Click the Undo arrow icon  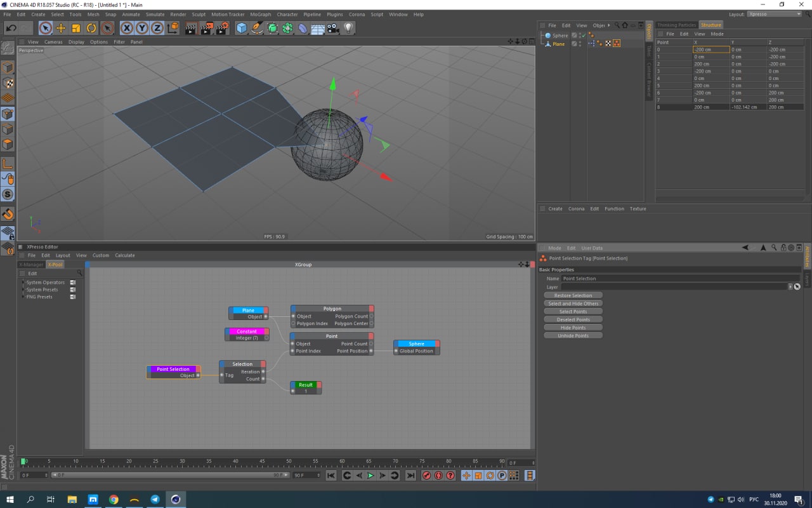pyautogui.click(x=11, y=28)
